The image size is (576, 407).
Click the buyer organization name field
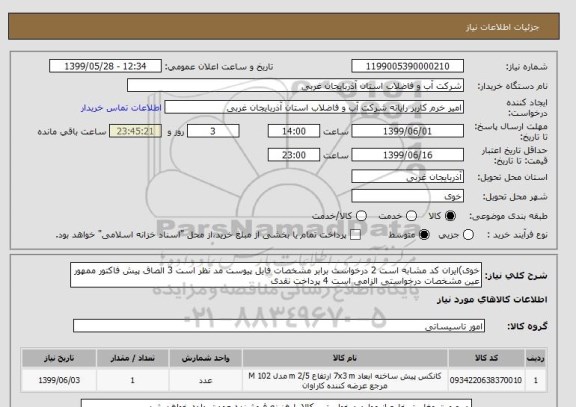(x=295, y=86)
